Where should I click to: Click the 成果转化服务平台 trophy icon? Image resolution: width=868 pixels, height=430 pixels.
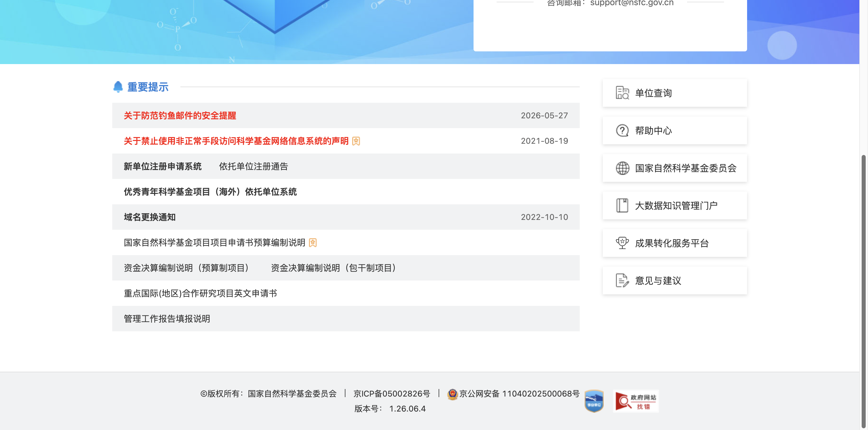(x=622, y=243)
